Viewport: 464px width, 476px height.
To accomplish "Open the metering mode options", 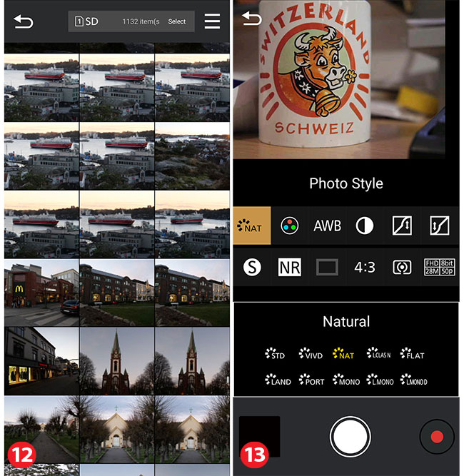I will point(402,268).
